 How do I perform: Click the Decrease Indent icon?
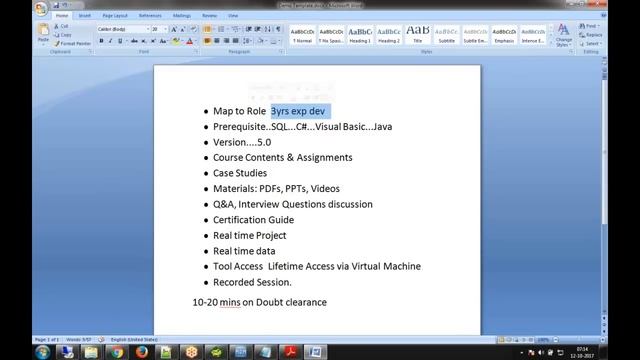tap(249, 29)
